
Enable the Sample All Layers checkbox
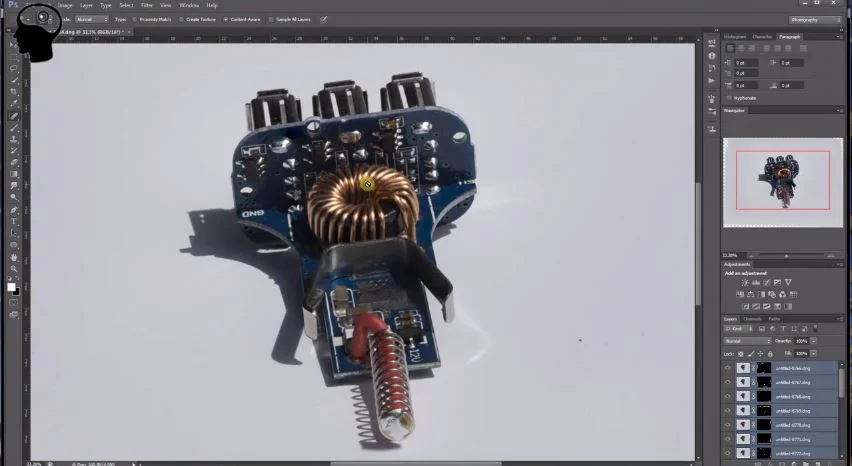click(271, 20)
